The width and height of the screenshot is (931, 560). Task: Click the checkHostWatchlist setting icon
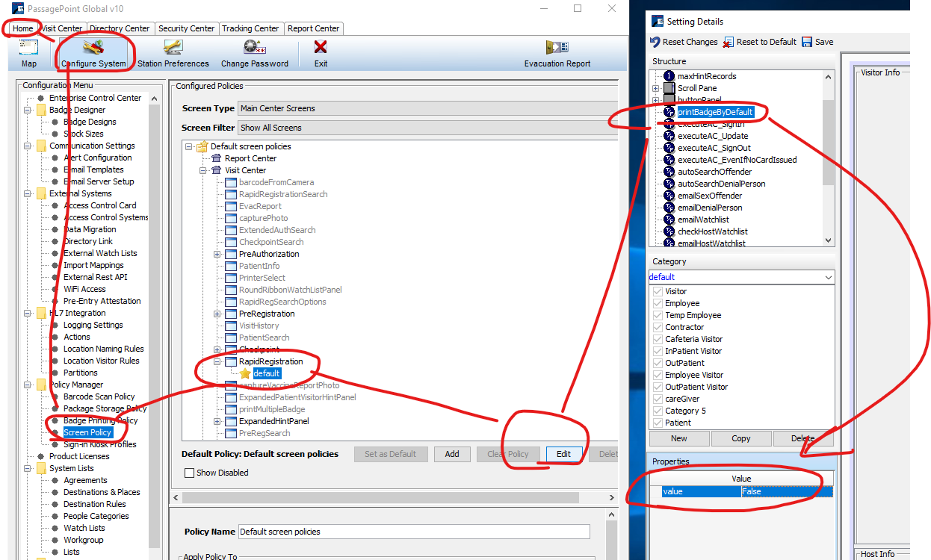click(669, 231)
